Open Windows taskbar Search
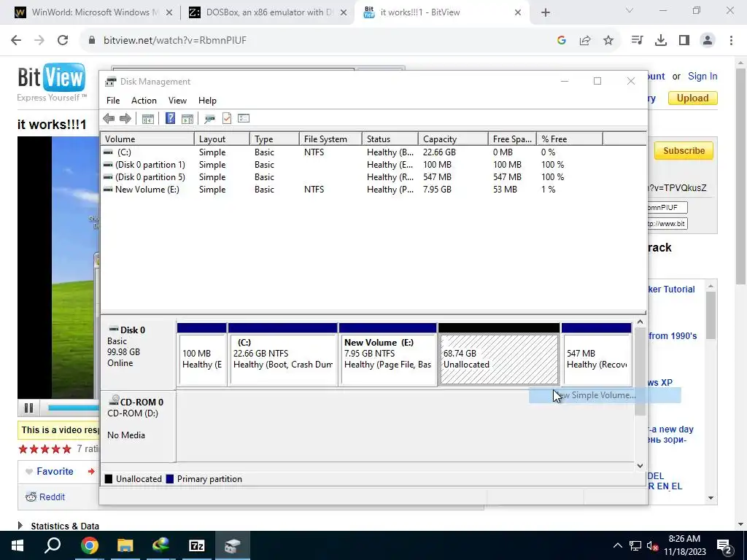Image resolution: width=747 pixels, height=560 pixels. click(x=53, y=545)
